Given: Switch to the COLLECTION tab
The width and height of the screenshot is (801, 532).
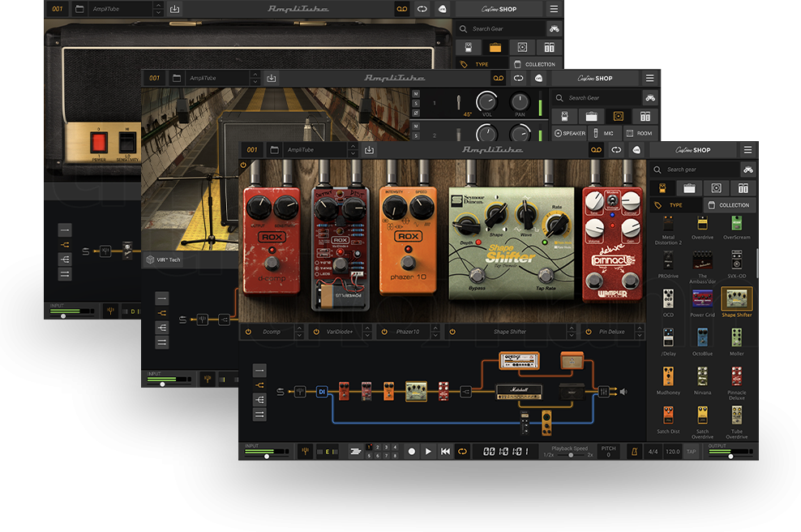Looking at the screenshot, I should pos(729,205).
